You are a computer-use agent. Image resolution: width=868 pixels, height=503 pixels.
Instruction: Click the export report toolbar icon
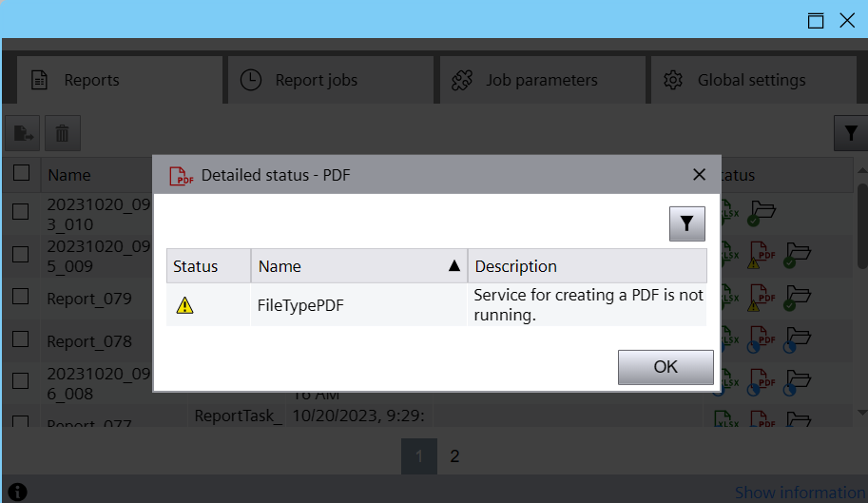click(x=23, y=133)
